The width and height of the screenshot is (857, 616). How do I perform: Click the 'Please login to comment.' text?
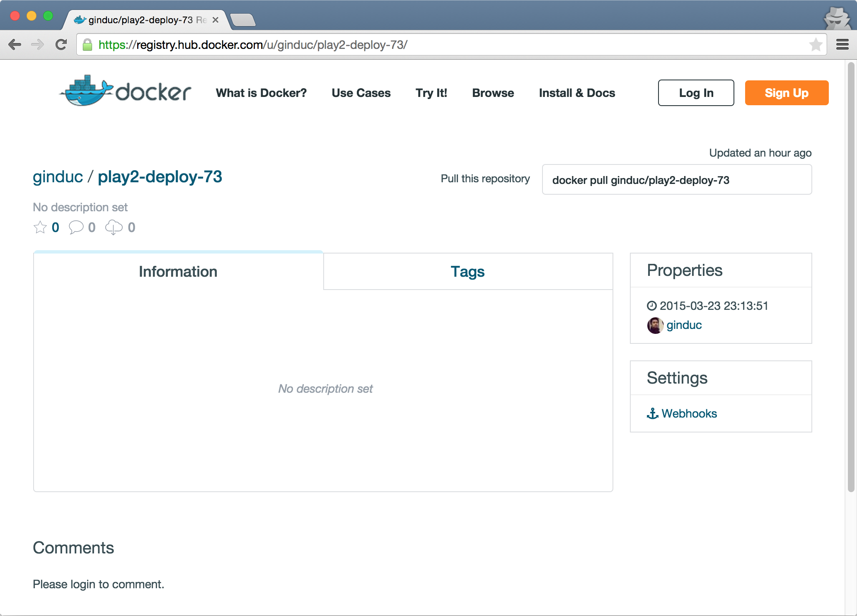[x=99, y=584]
